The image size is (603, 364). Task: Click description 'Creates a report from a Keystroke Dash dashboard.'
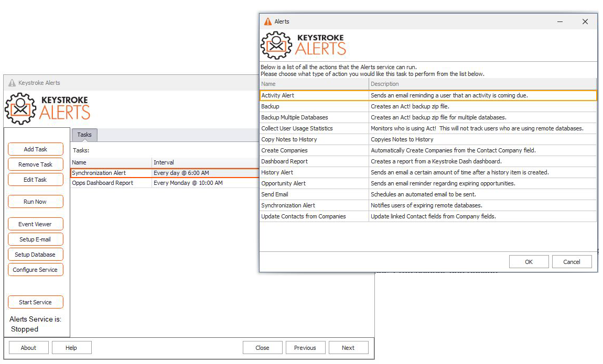(436, 161)
